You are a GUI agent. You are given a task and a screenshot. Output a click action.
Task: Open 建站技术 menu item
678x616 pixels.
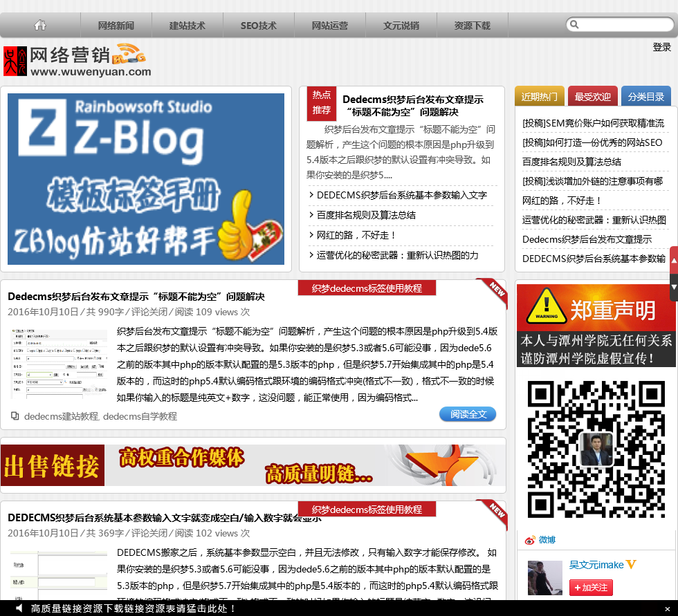pyautogui.click(x=187, y=26)
